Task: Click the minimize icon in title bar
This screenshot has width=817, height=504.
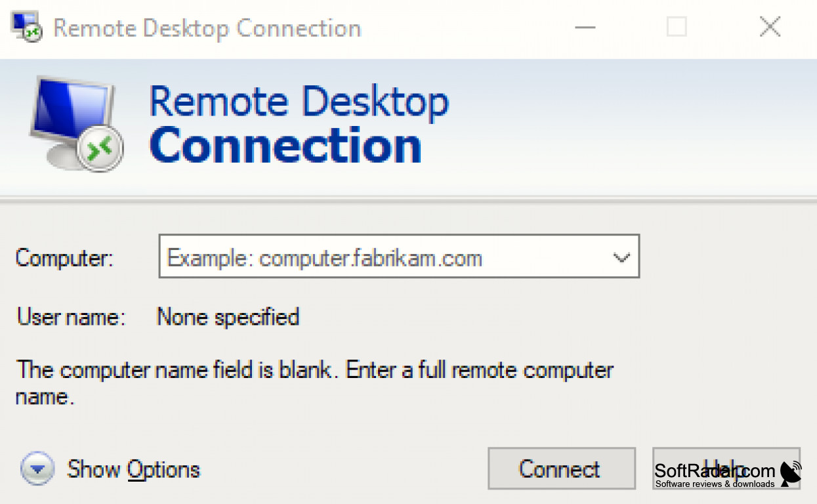Action: (x=585, y=28)
